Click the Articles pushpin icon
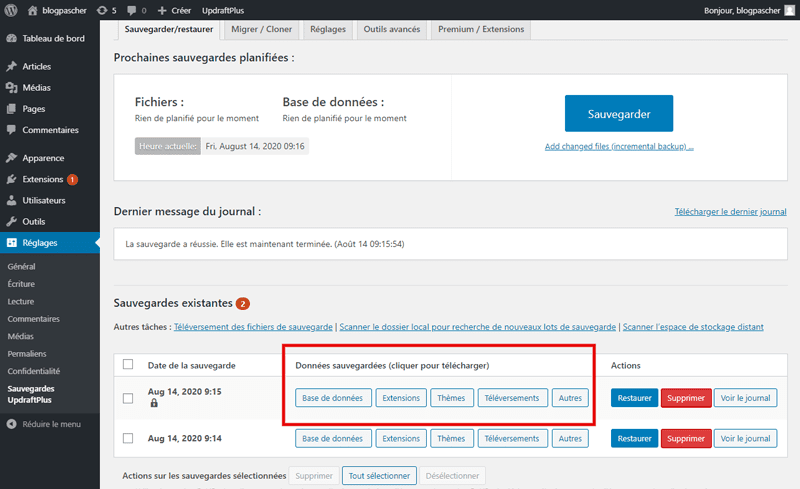800x489 pixels. (11, 66)
